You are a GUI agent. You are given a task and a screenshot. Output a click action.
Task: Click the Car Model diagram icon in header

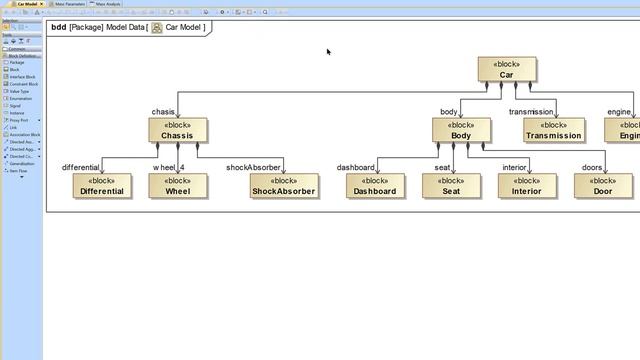157,28
